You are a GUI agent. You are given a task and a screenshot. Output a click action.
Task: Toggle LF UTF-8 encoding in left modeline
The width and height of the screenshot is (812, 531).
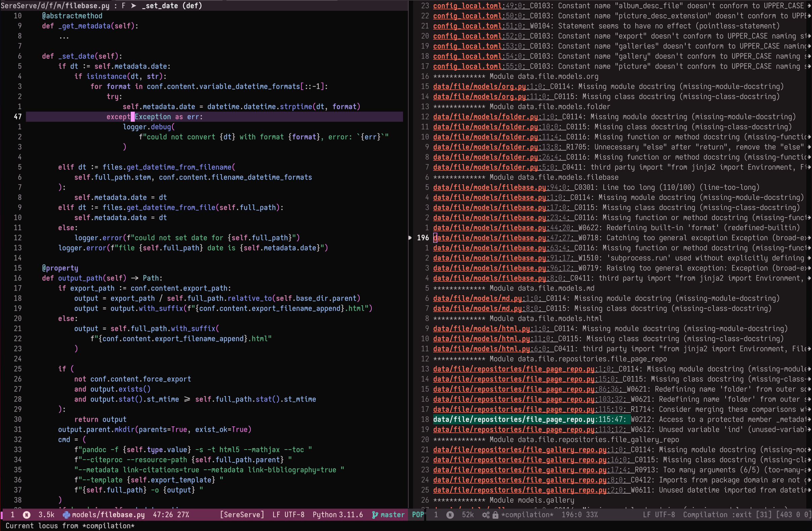[288, 515]
